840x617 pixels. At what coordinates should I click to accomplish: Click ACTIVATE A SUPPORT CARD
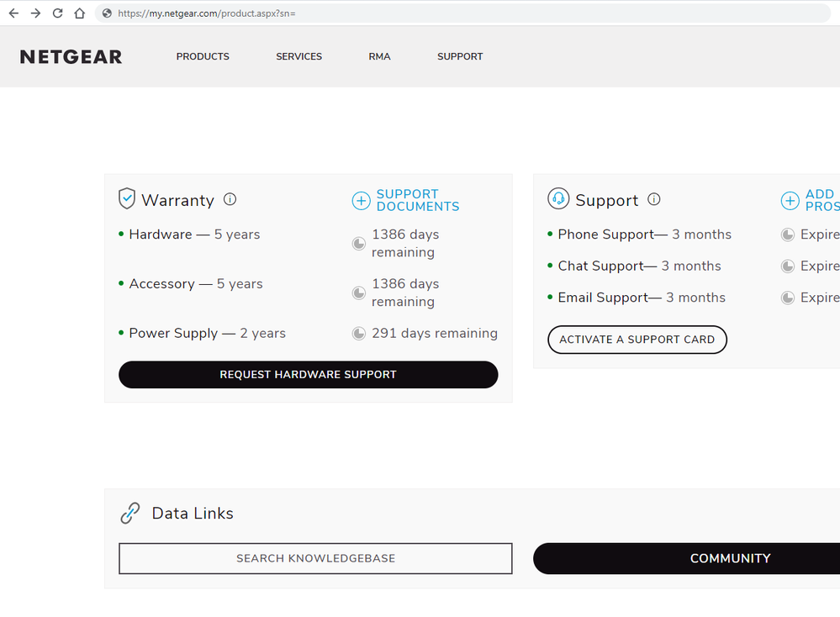[637, 340]
